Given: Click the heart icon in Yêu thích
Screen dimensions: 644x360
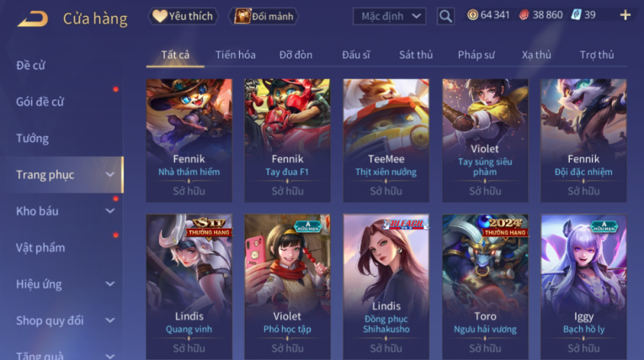Looking at the screenshot, I should click(x=159, y=16).
